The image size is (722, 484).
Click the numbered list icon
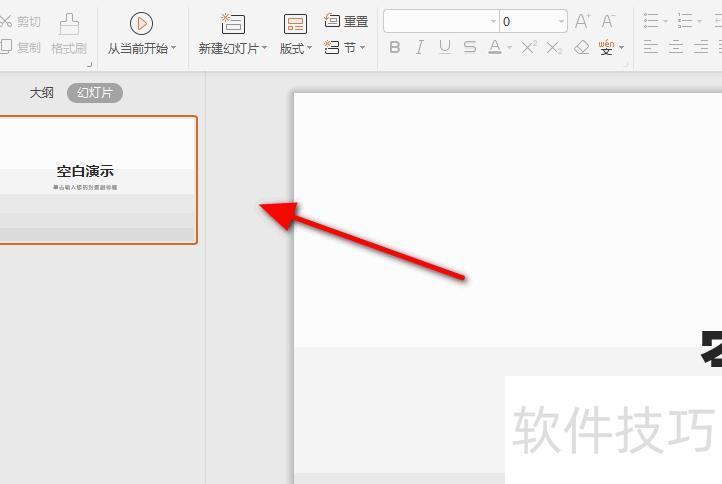tap(685, 21)
